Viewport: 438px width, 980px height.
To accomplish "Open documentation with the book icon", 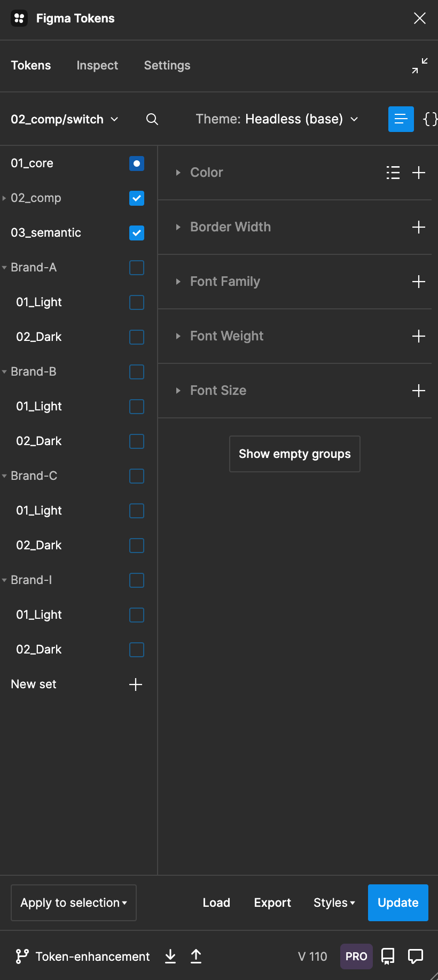I will 388,956.
